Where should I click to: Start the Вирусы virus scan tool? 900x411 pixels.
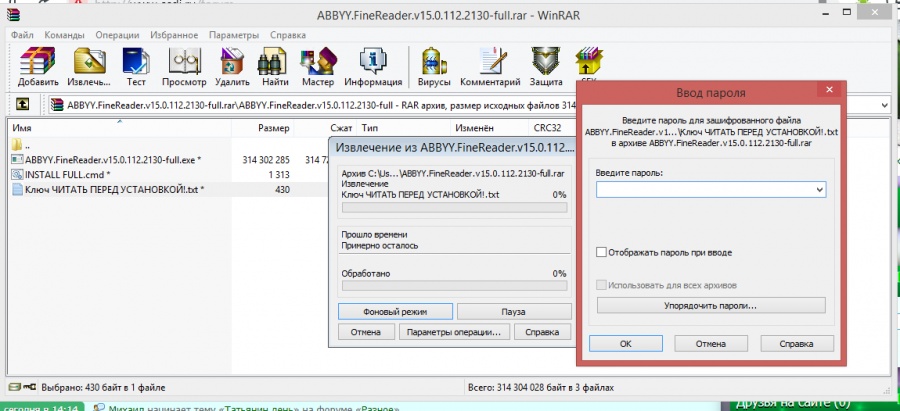pyautogui.click(x=436, y=67)
